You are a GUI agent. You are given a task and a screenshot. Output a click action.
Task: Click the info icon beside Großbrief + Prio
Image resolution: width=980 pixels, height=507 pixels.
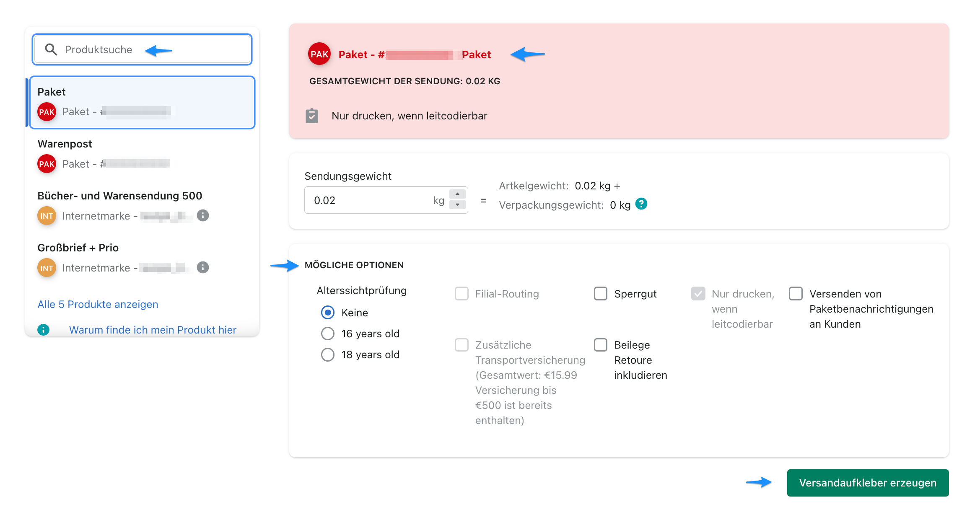click(x=203, y=267)
